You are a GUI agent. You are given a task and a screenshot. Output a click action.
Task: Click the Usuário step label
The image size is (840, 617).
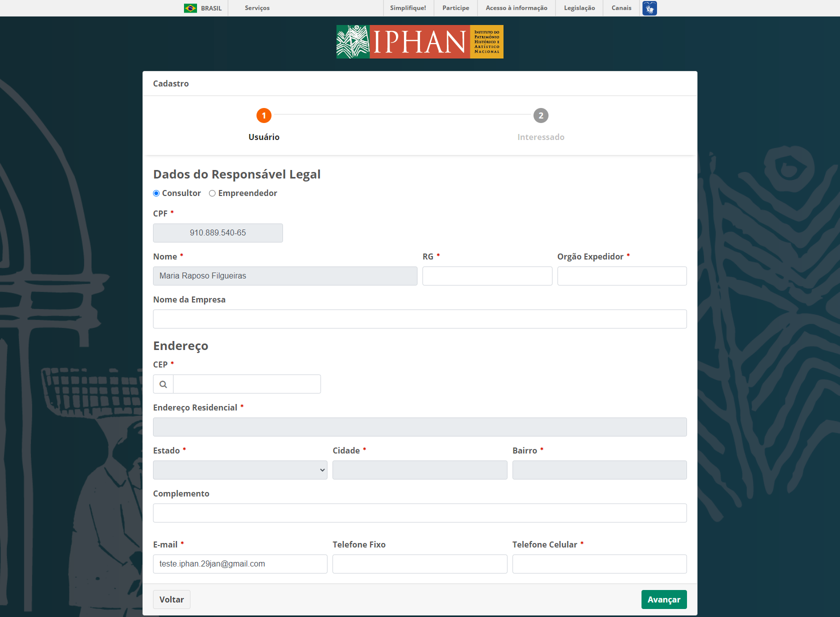[x=264, y=137]
